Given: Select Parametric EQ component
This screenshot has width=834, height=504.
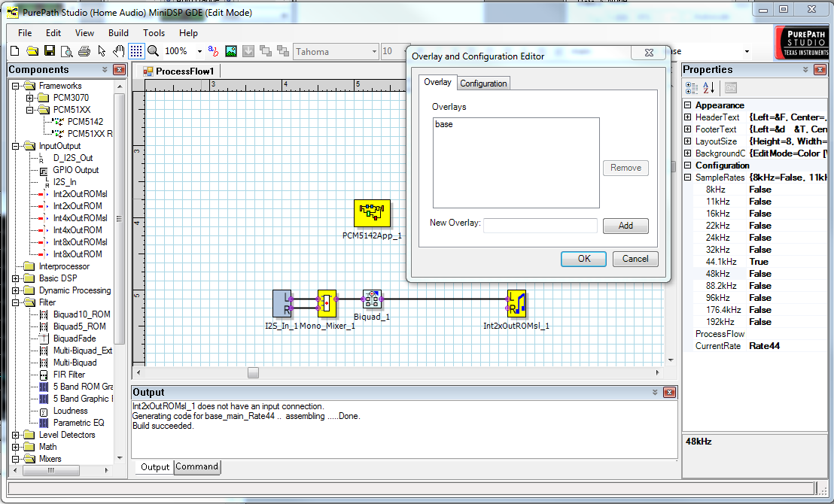Looking at the screenshot, I should click(79, 424).
